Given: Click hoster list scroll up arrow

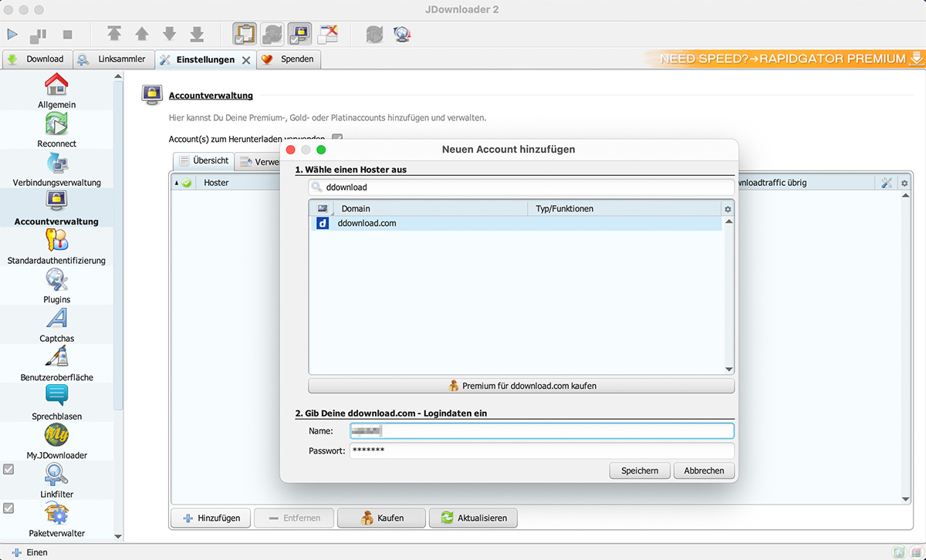Looking at the screenshot, I should click(x=729, y=222).
